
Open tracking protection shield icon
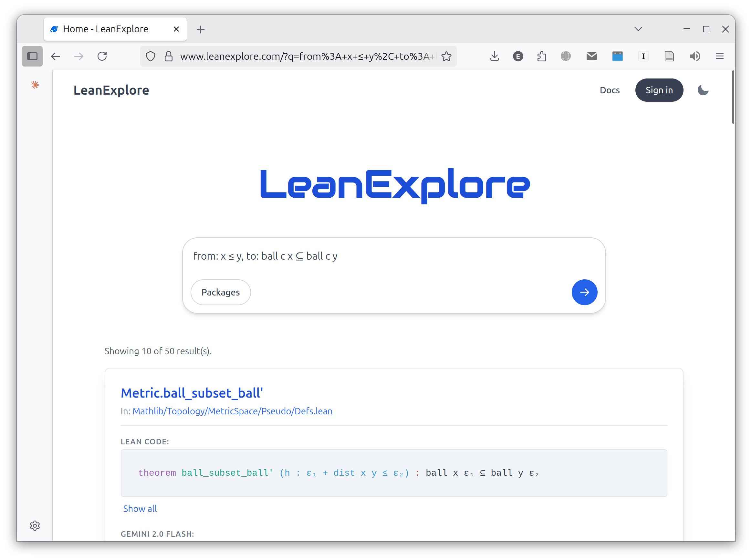pyautogui.click(x=151, y=56)
